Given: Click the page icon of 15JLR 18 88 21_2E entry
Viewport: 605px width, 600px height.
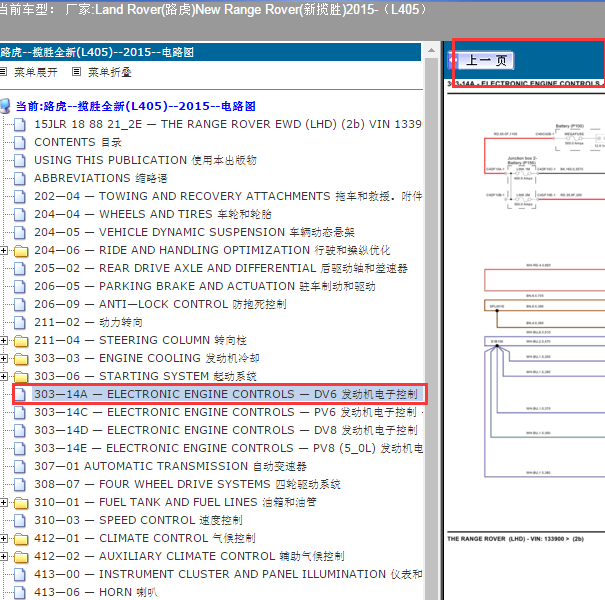Looking at the screenshot, I should tap(20, 124).
